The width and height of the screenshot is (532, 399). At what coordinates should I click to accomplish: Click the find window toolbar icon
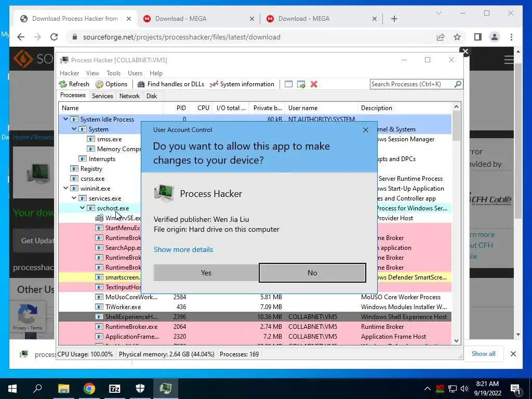click(288, 84)
